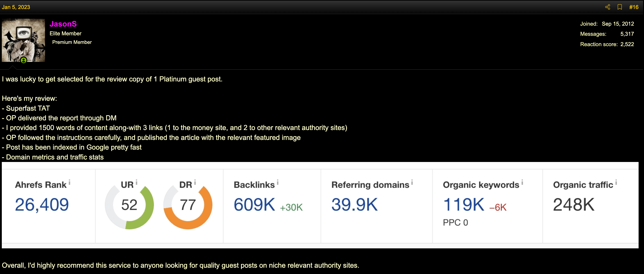Image resolution: width=644 pixels, height=274 pixels.
Task: Open post number #16 permalink
Action: (634, 7)
